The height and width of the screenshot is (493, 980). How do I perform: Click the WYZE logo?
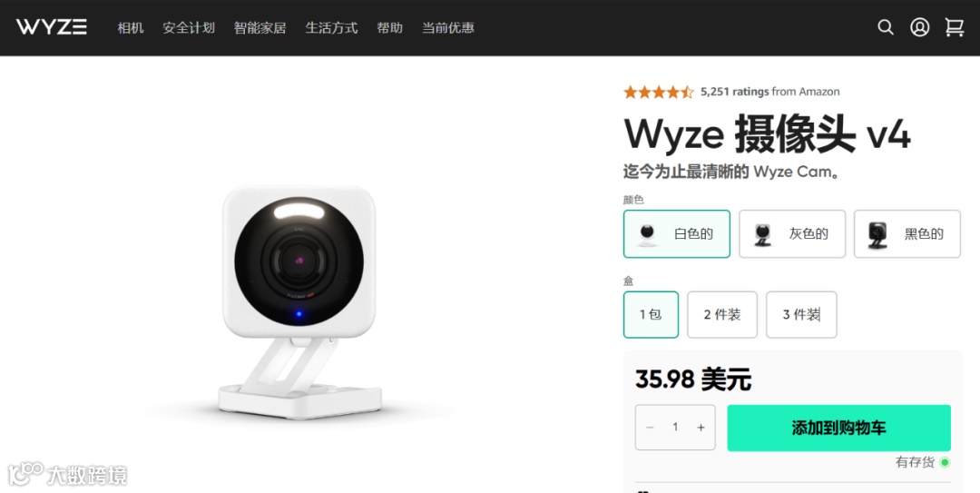click(51, 27)
